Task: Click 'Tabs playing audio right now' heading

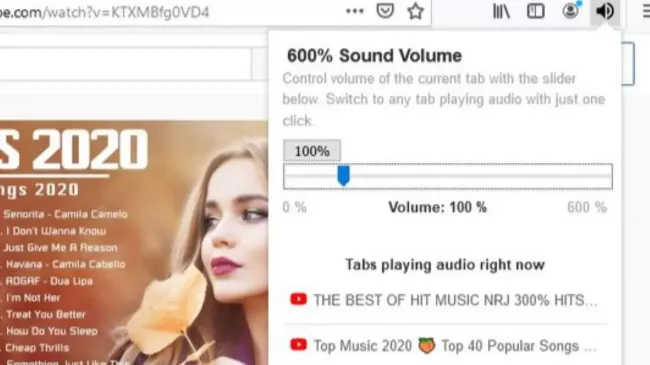Action: (445, 265)
